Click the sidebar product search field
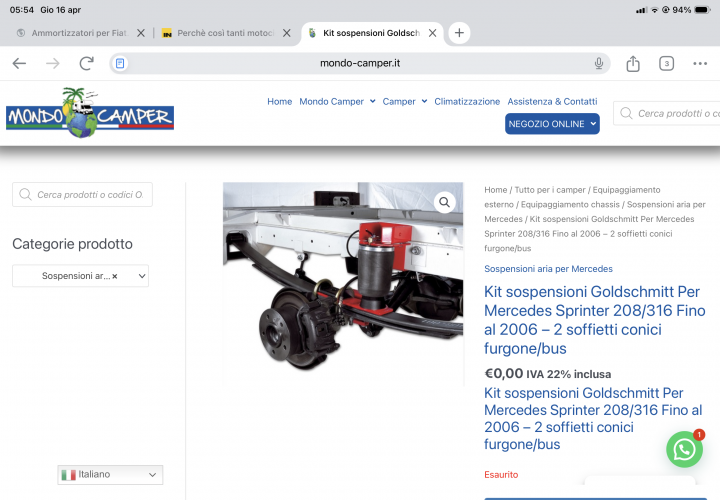720x500 pixels. [90, 195]
